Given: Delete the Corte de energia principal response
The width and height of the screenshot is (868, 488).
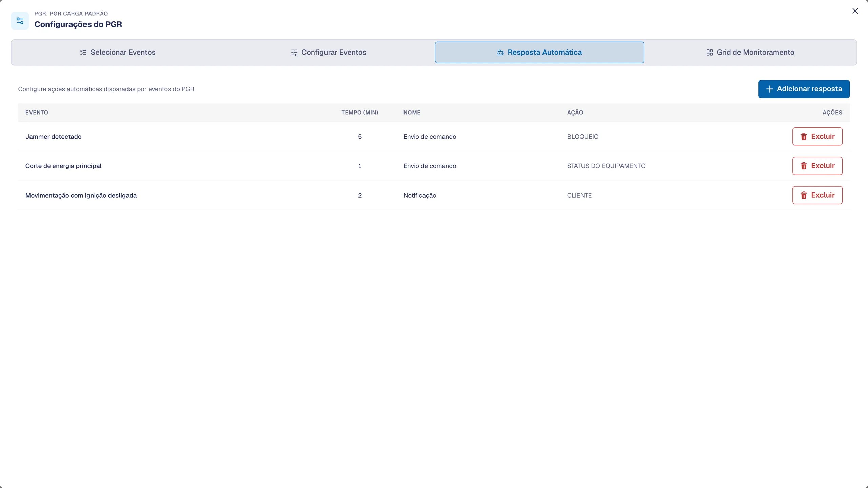Looking at the screenshot, I should [x=817, y=166].
